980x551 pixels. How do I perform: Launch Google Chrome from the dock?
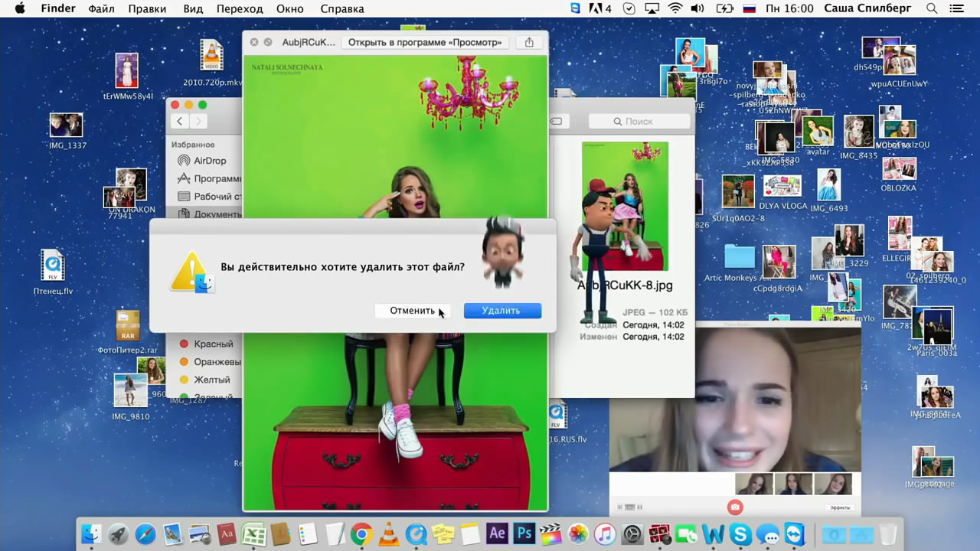pyautogui.click(x=361, y=533)
